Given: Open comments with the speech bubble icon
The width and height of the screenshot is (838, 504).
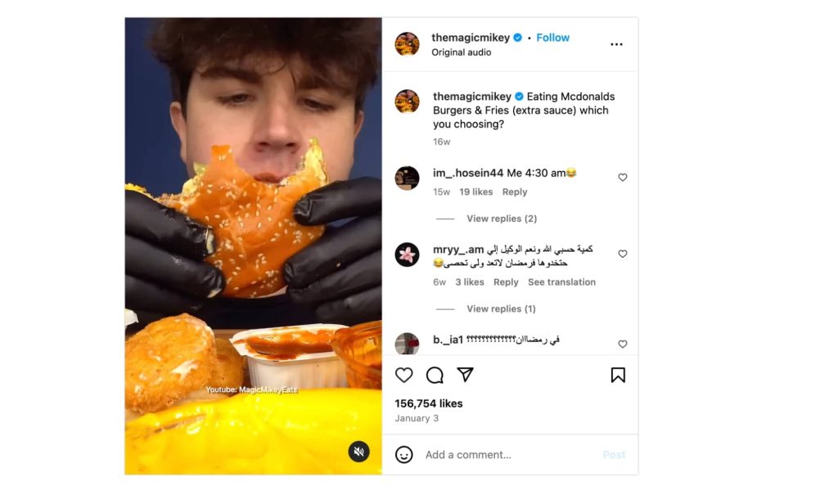Looking at the screenshot, I should pyautogui.click(x=435, y=376).
